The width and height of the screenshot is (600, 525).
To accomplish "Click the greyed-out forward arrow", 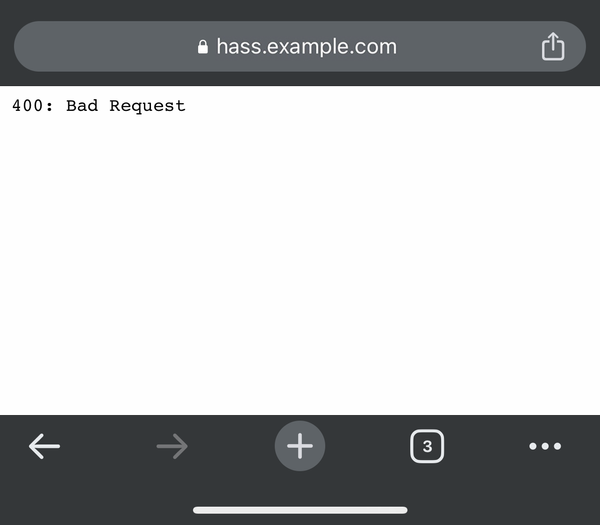I will pyautogui.click(x=172, y=446).
